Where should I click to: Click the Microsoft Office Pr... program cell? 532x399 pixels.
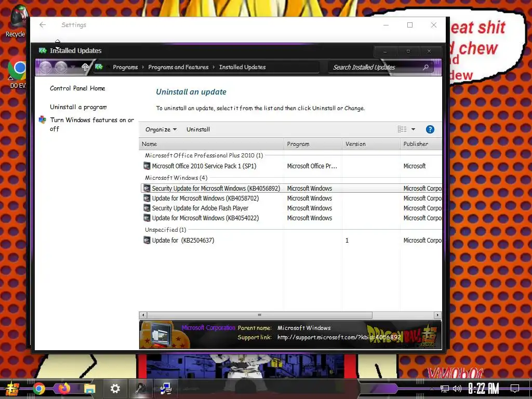(x=312, y=166)
